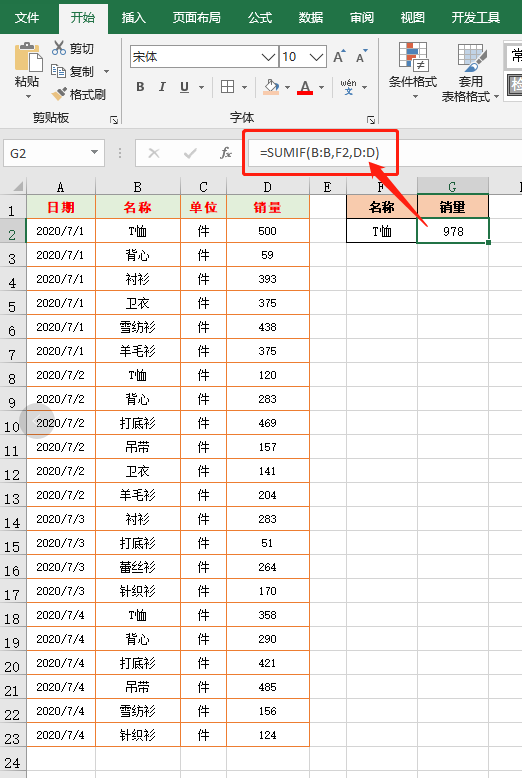Click the cancel (X) formula icon
The image size is (522, 778).
coord(154,153)
